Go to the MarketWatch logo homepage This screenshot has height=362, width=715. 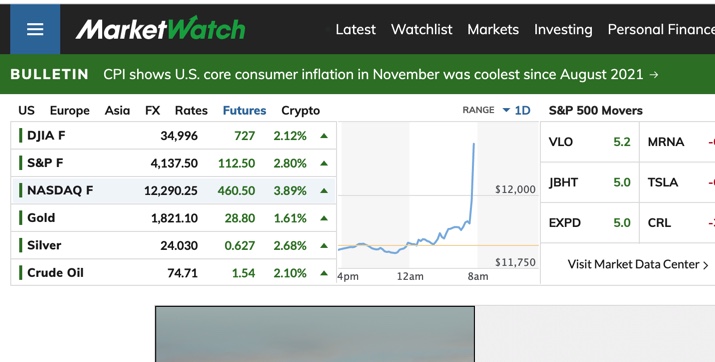pos(161,29)
